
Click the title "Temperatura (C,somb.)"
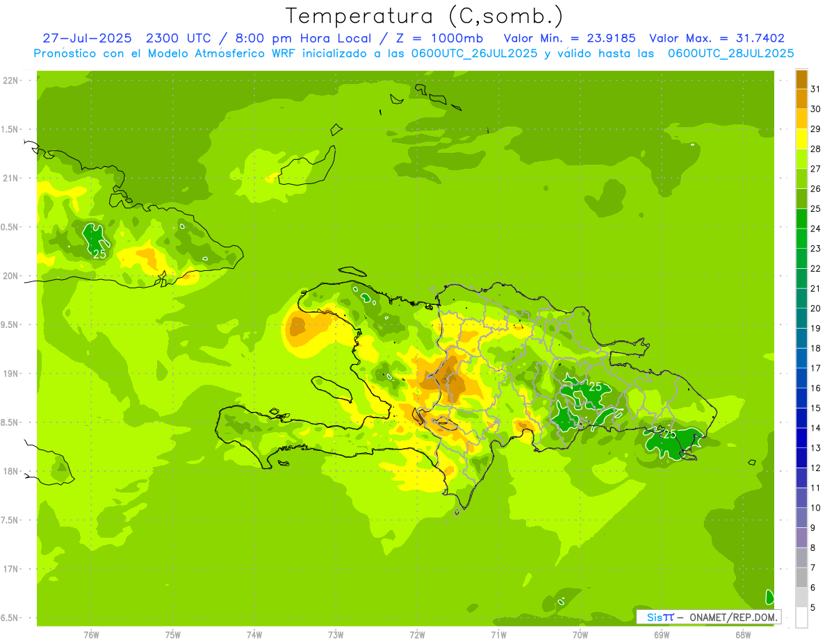click(424, 16)
